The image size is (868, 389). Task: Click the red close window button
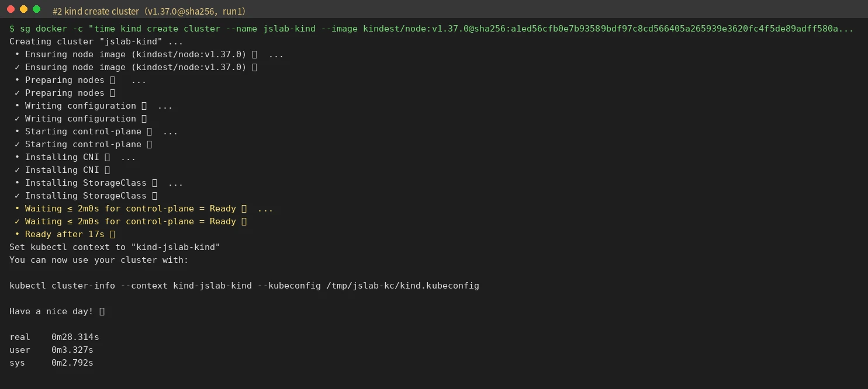click(11, 9)
